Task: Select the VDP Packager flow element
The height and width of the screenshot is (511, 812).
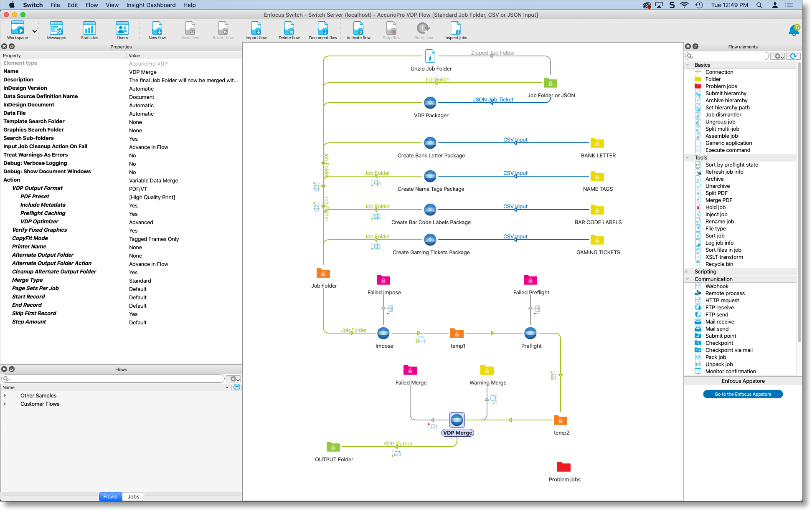Action: 430,103
